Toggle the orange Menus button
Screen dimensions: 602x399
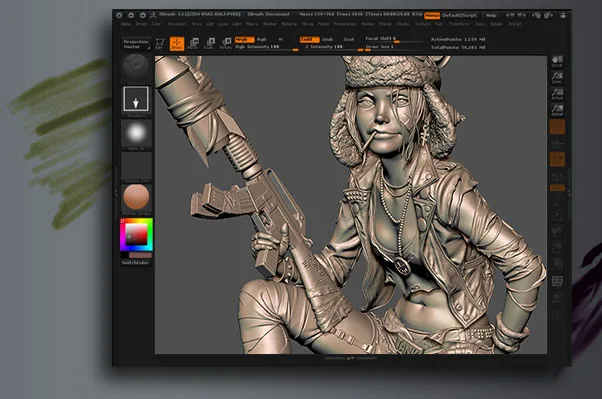click(432, 15)
